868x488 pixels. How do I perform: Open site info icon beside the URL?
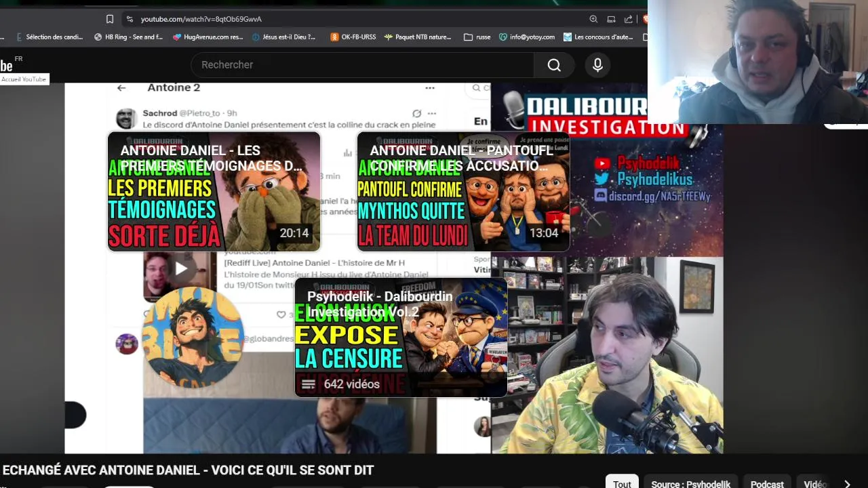point(130,19)
